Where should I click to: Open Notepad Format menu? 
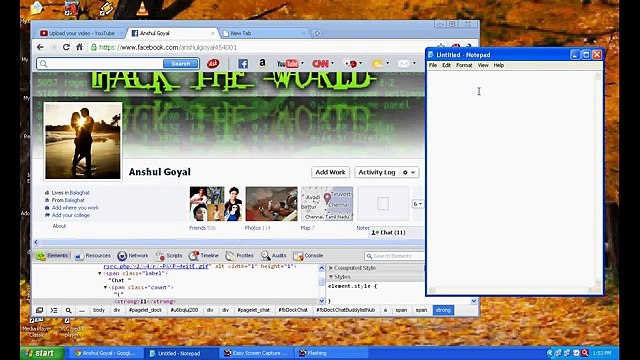coord(464,65)
